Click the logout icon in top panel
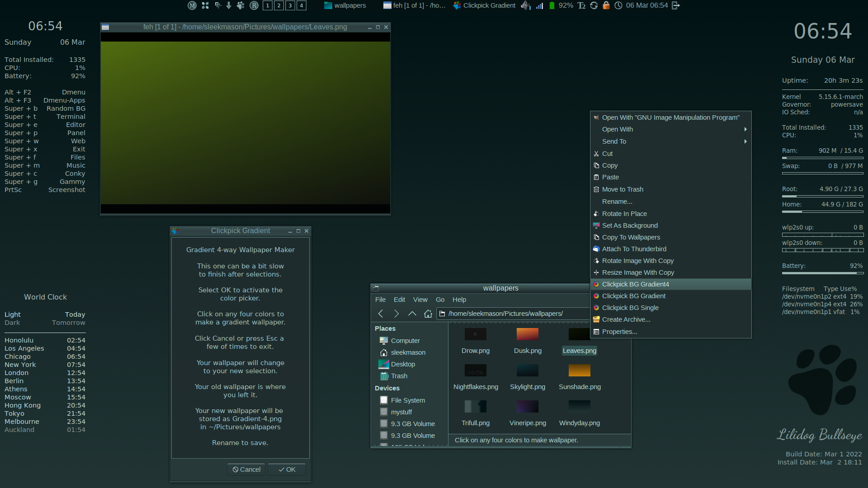 pos(676,5)
